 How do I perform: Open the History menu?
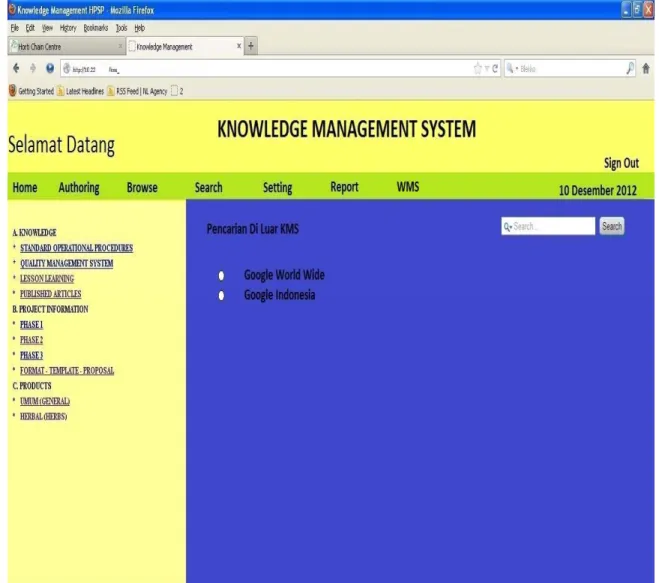point(68,28)
